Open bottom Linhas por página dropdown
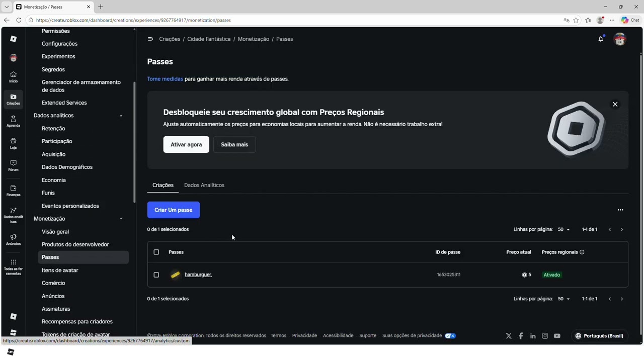Image resolution: width=644 pixels, height=362 pixels. click(563, 299)
